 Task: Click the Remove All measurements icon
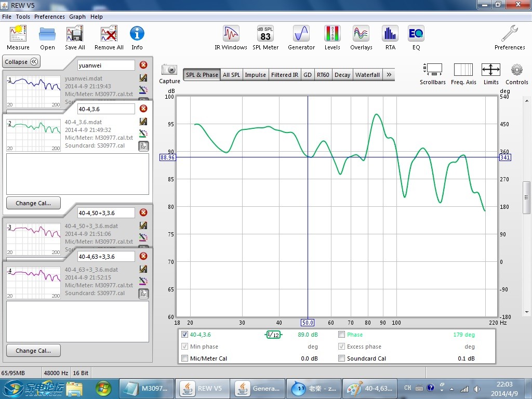click(x=109, y=37)
